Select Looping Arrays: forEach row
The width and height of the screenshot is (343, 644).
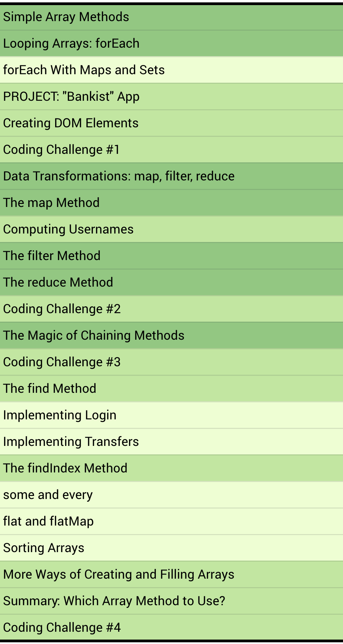tap(71, 44)
